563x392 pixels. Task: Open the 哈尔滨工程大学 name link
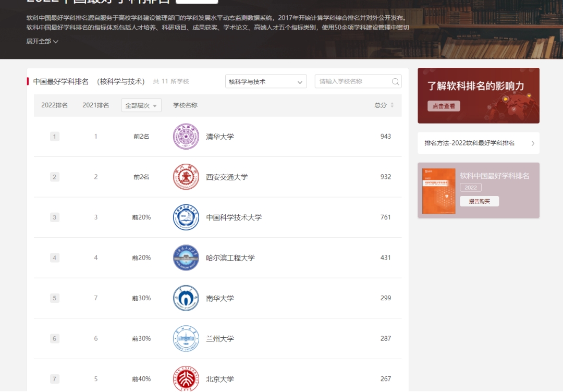click(x=230, y=258)
